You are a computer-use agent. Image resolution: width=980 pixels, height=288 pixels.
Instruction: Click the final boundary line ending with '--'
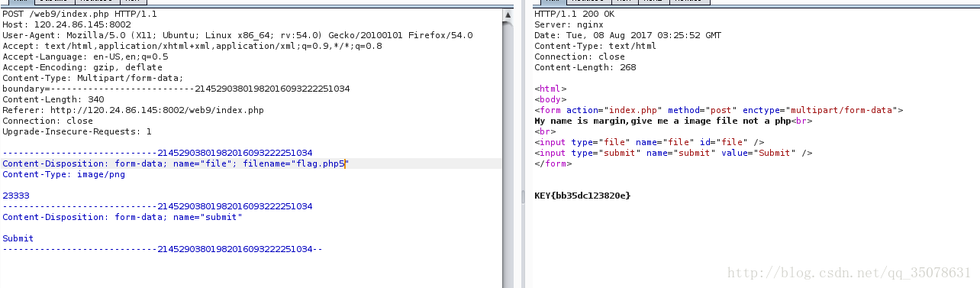(163, 249)
